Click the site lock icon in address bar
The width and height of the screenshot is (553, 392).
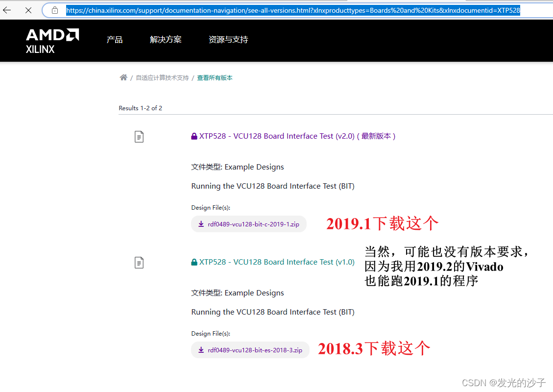[55, 10]
